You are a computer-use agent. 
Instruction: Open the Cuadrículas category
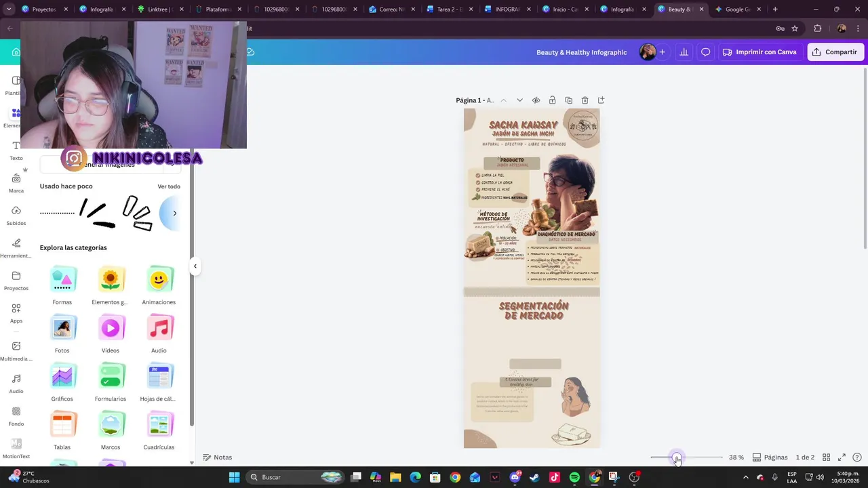coord(159,431)
